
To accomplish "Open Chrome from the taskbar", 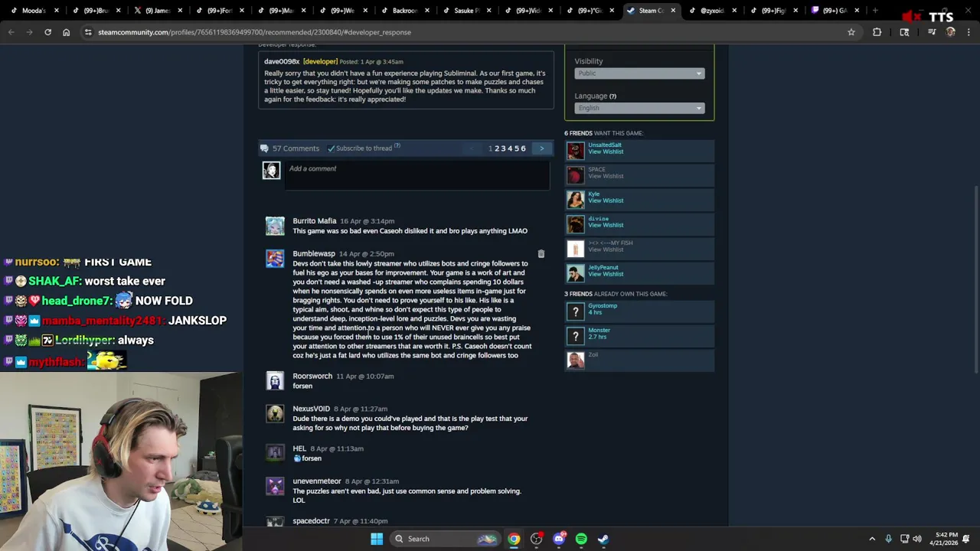I will click(x=514, y=539).
